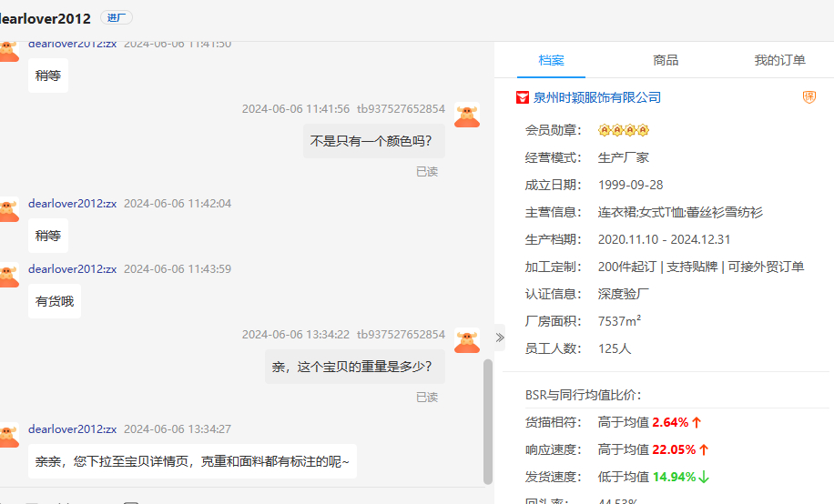Collapse the right panel with the double-arrow handle
Viewport: 834px width, 504px height.
(499, 338)
